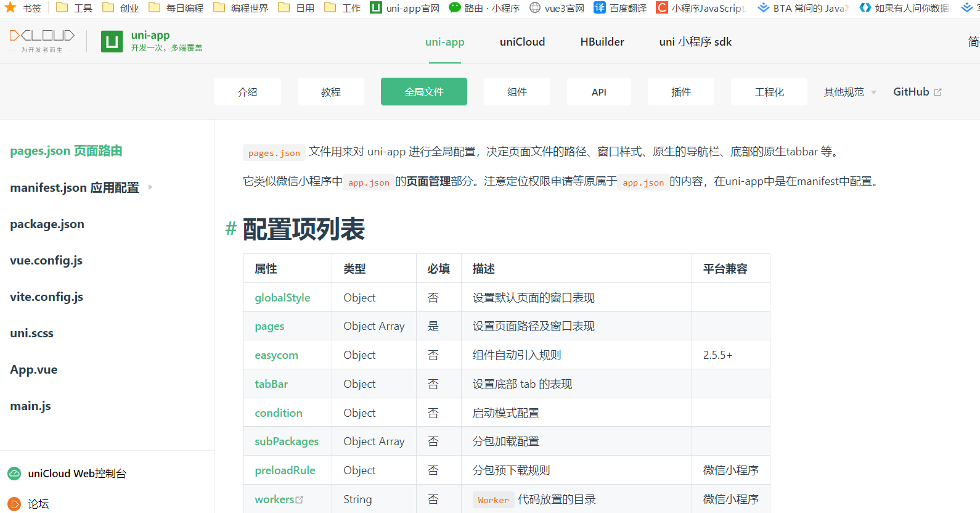980x513 pixels.
Task: Switch to the uniCloud top tab
Action: coord(523,42)
